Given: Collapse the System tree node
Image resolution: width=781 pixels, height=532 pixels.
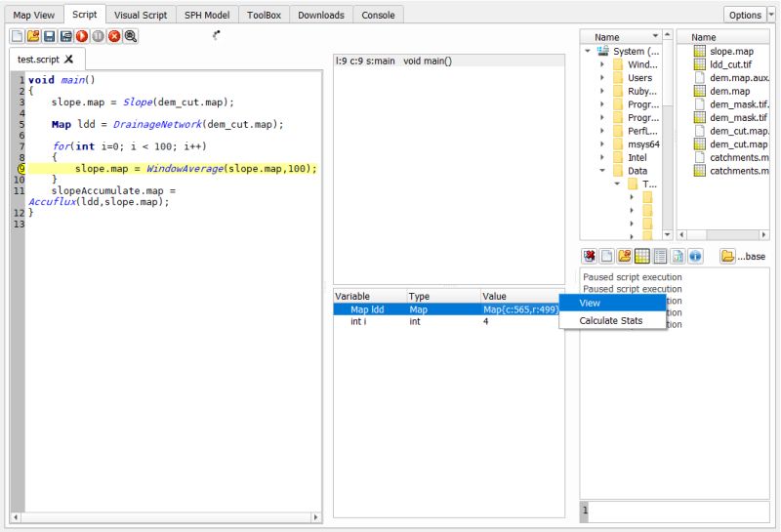Looking at the screenshot, I should [x=588, y=51].
